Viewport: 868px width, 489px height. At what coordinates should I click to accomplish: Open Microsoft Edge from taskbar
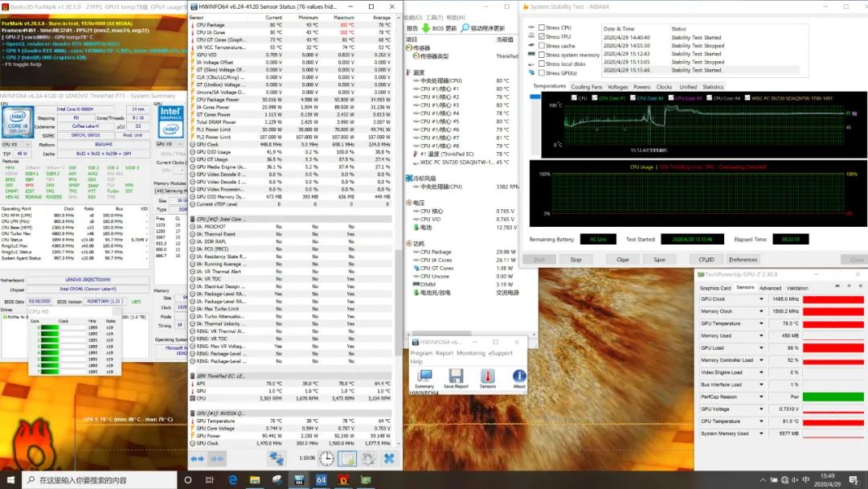[x=232, y=479]
